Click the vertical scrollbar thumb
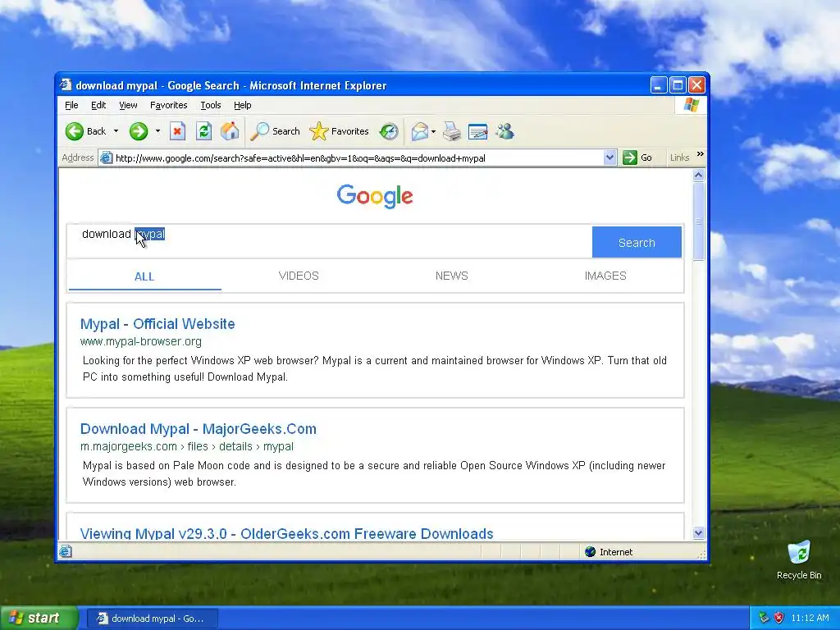Image resolution: width=840 pixels, height=630 pixels. click(698, 221)
